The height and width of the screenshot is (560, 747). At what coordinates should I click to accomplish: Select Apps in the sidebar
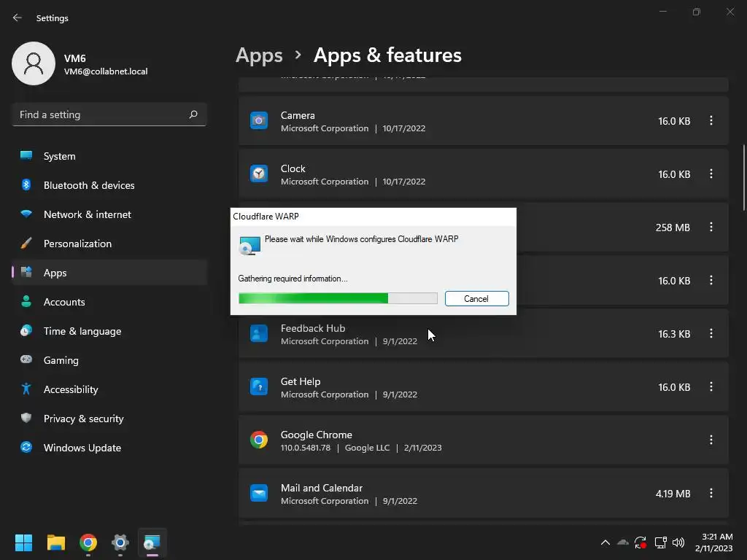[x=109, y=273]
